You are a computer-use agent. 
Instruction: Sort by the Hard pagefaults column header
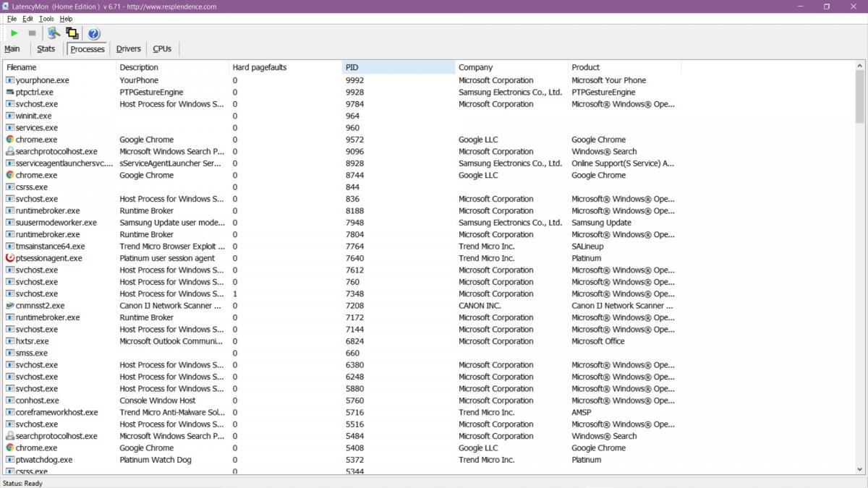pyautogui.click(x=286, y=67)
